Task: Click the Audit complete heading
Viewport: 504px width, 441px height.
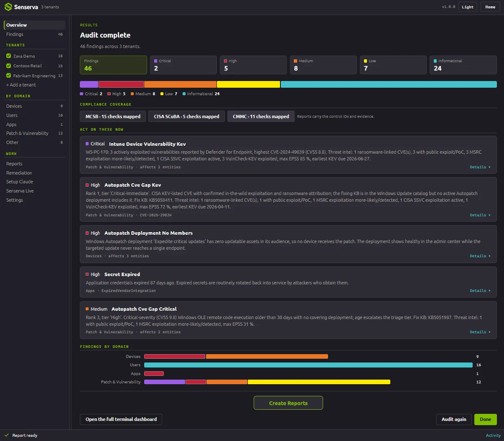Action: tap(105, 35)
